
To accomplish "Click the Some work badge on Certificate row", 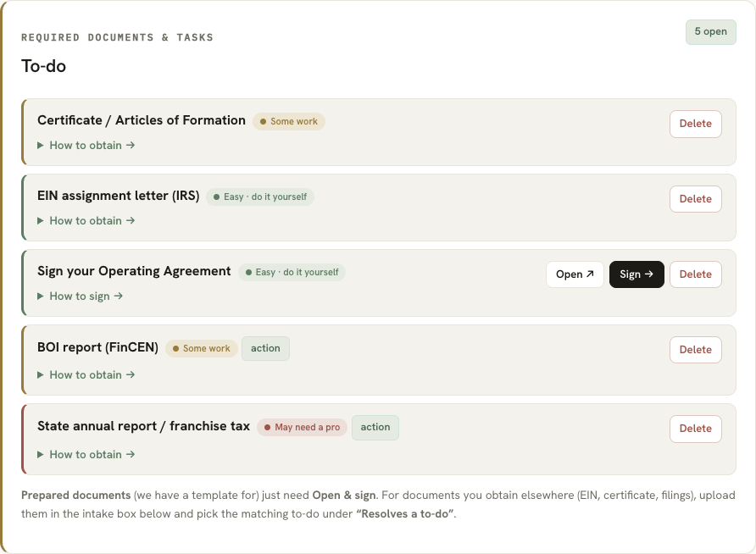I will 289,121.
